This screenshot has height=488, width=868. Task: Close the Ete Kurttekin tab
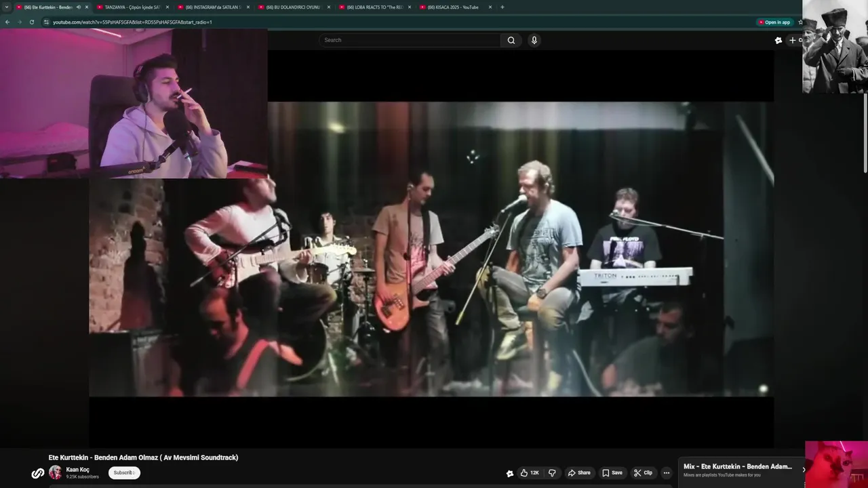click(87, 7)
